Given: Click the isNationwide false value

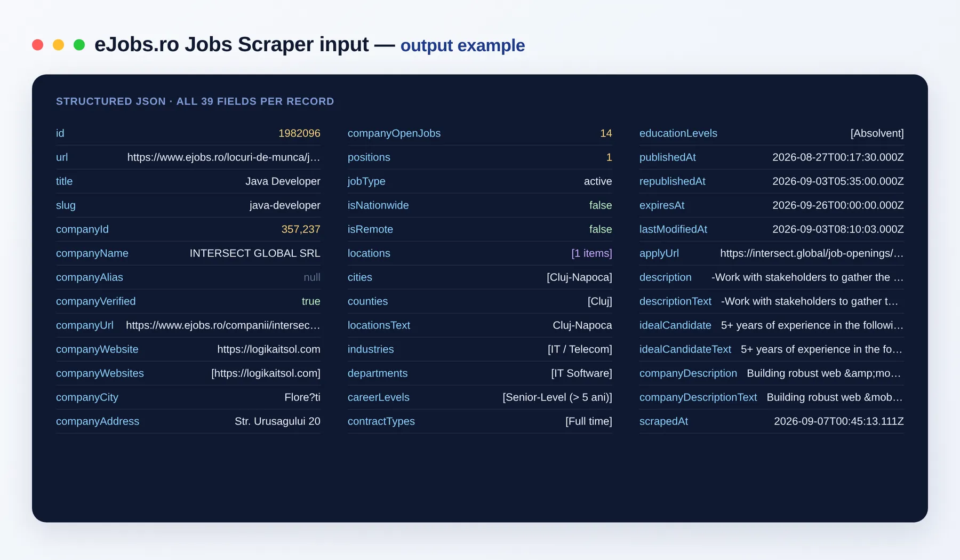Looking at the screenshot, I should (x=601, y=205).
